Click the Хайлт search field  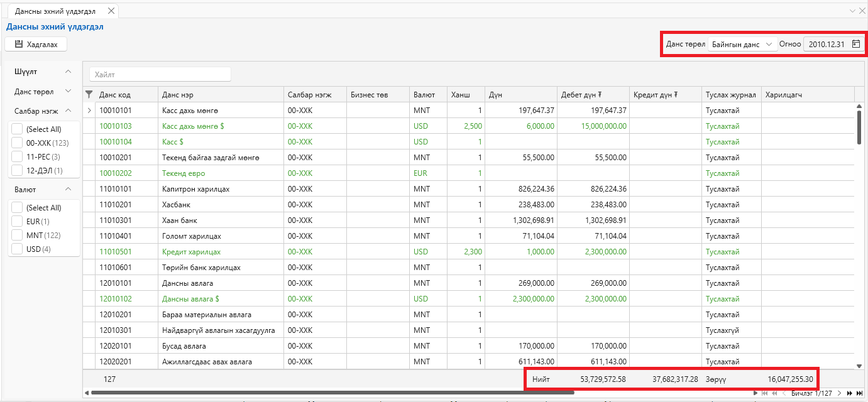tap(160, 75)
